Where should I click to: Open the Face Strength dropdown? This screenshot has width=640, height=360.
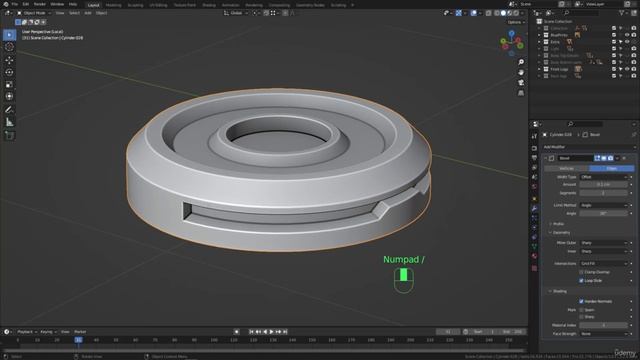[x=603, y=334]
